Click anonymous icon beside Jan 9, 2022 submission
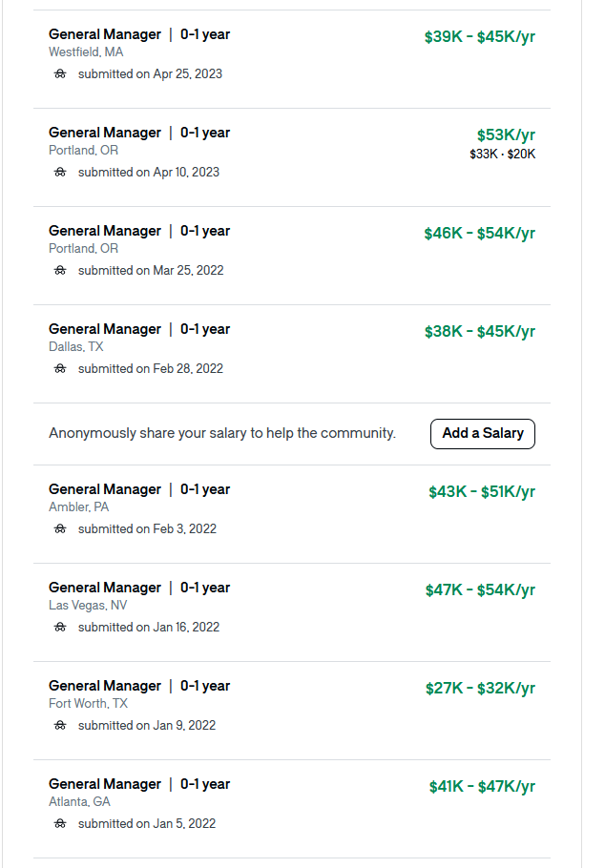Screen dimensions: 605x868 60,725
